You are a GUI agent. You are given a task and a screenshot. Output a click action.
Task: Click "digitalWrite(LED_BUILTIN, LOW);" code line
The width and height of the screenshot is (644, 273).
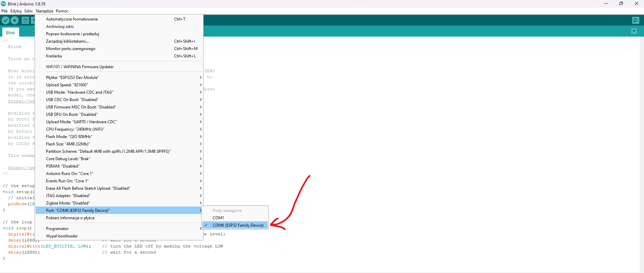pos(49,246)
